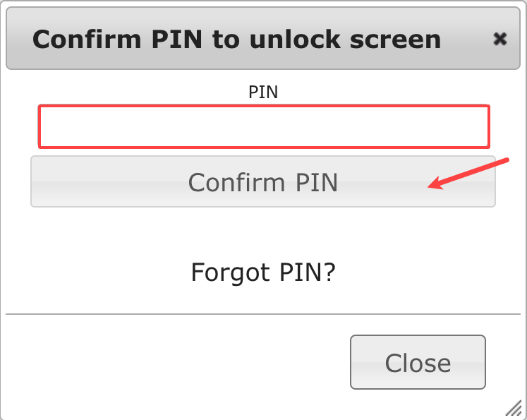The height and width of the screenshot is (420, 527).
Task: Activate the Forgot PIN? option
Action: pyautogui.click(x=263, y=272)
